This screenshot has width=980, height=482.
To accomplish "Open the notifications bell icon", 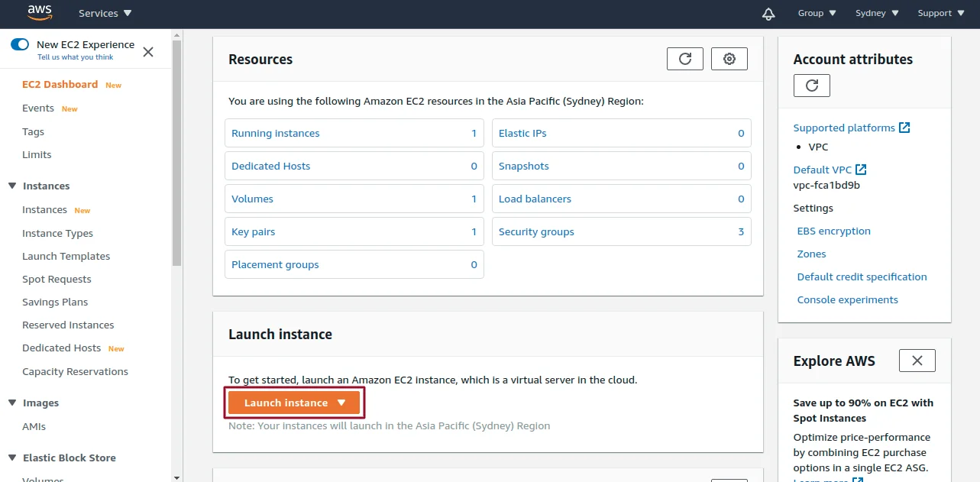I will [768, 14].
